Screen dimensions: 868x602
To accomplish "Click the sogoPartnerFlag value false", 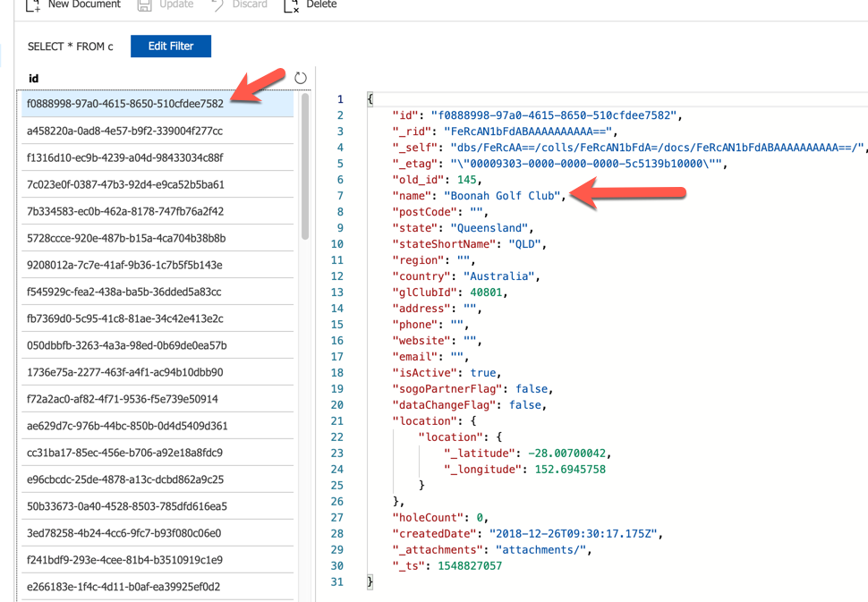I will pos(532,389).
